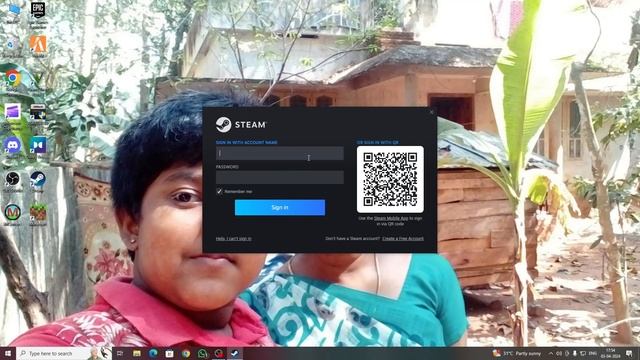Open WhatsApp from the taskbar

point(202,353)
